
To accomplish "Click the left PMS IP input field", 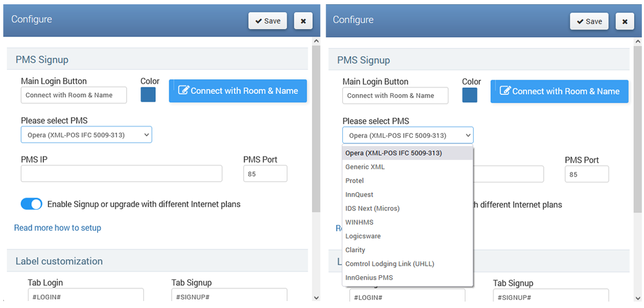I will [121, 174].
